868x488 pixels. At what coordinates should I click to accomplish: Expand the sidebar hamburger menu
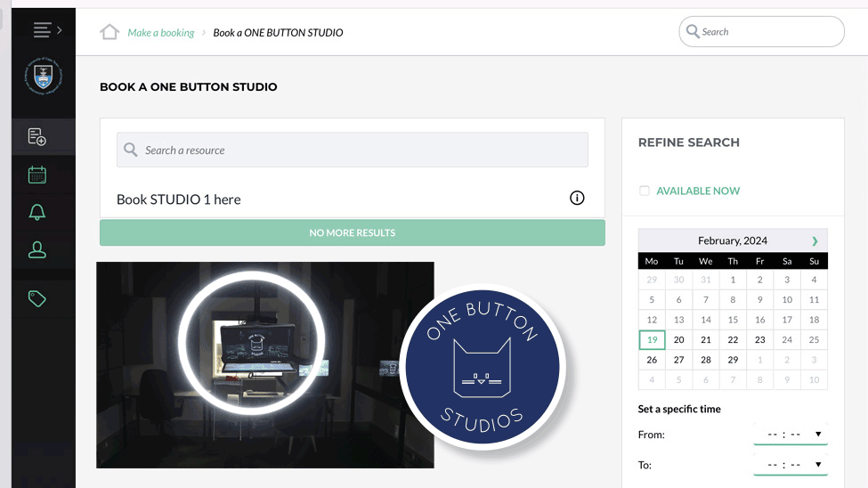[46, 30]
